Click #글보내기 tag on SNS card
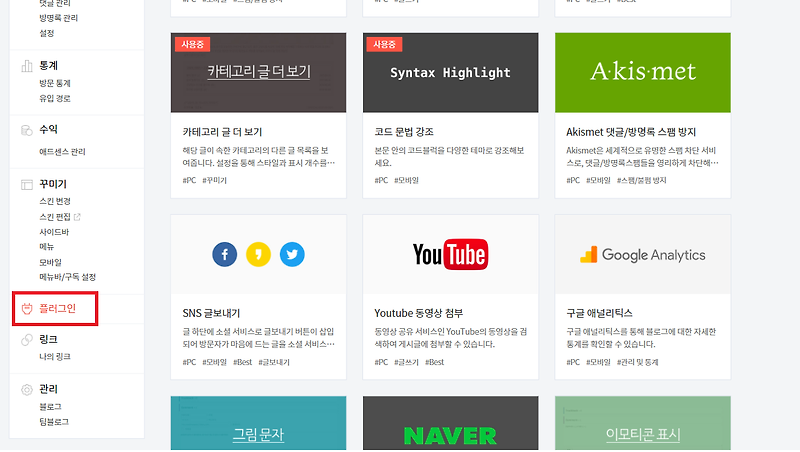The height and width of the screenshot is (452, 800). 274,362
